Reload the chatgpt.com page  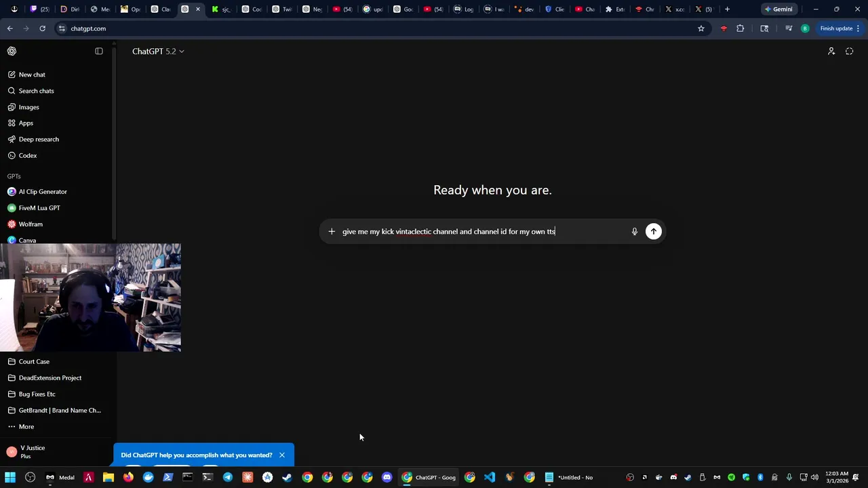pyautogui.click(x=43, y=28)
